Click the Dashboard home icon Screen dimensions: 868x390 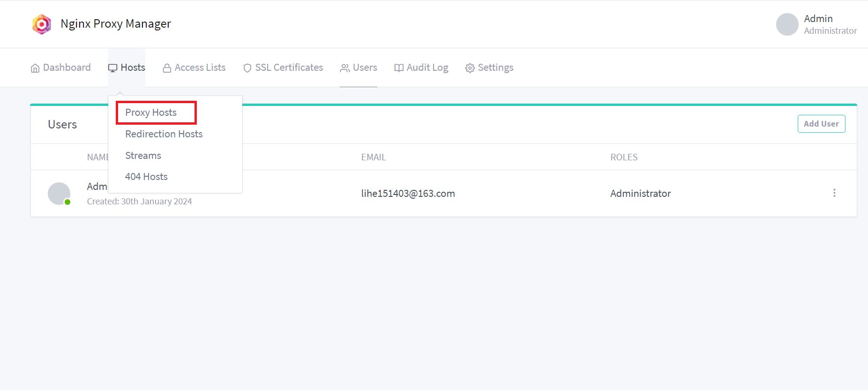35,68
